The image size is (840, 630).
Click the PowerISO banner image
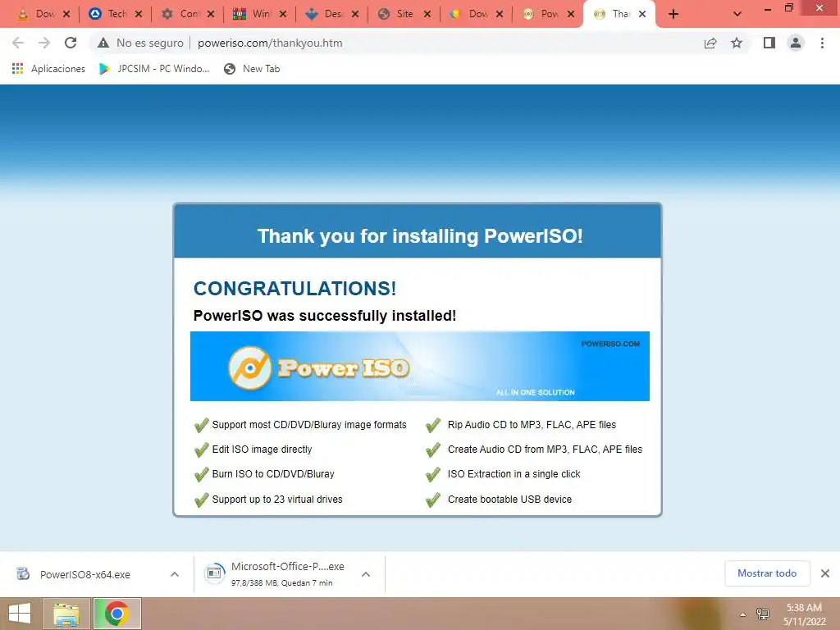tap(419, 366)
